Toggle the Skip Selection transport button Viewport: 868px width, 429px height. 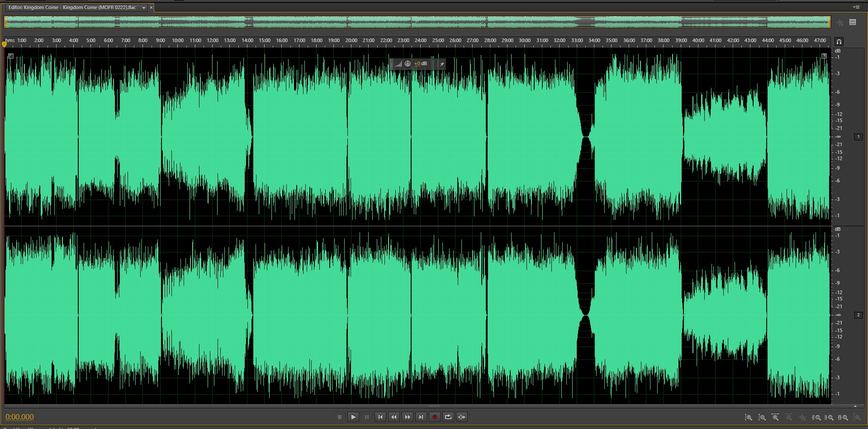click(462, 417)
